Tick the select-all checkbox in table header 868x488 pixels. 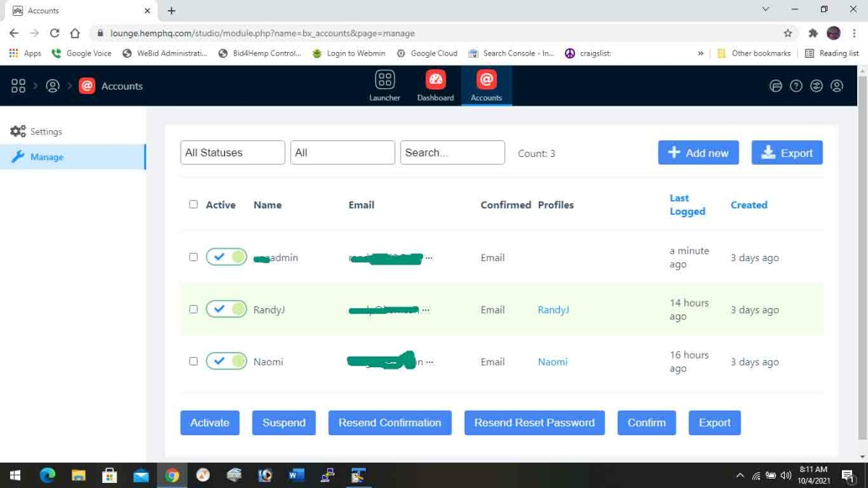pos(193,205)
